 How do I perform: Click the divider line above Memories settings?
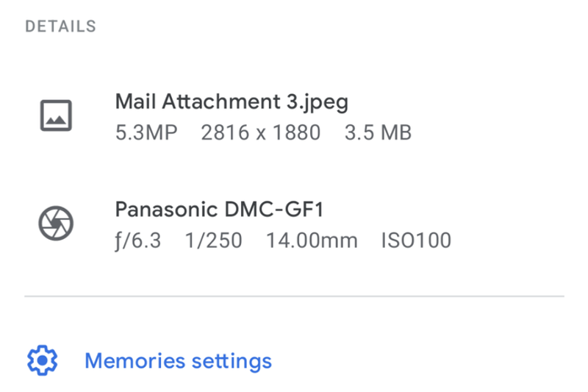point(295,296)
